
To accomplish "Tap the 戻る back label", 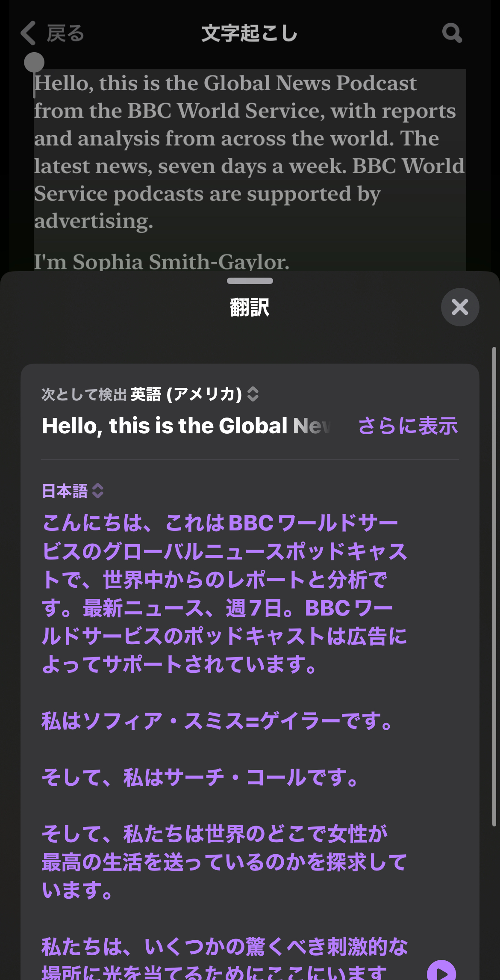I will click(65, 33).
